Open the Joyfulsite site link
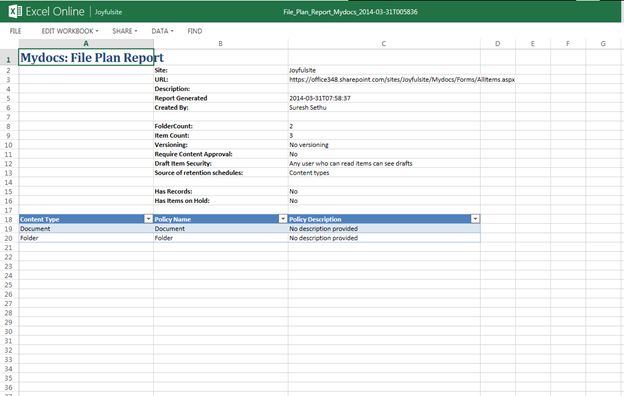 coord(108,12)
